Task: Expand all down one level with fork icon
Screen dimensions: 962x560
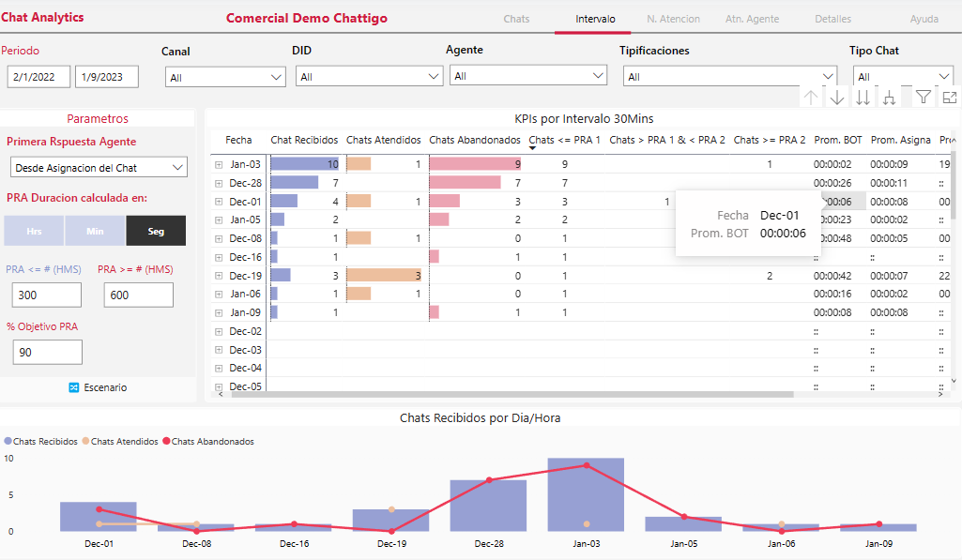Action: tap(889, 98)
